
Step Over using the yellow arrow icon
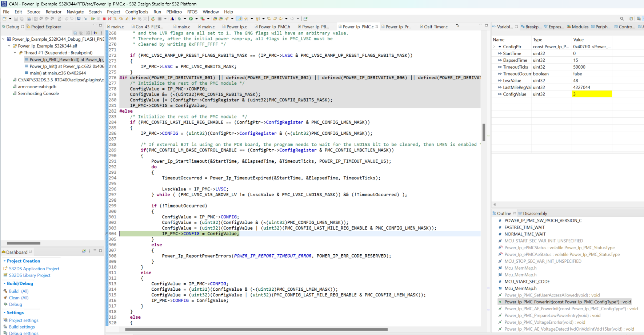click(121, 19)
